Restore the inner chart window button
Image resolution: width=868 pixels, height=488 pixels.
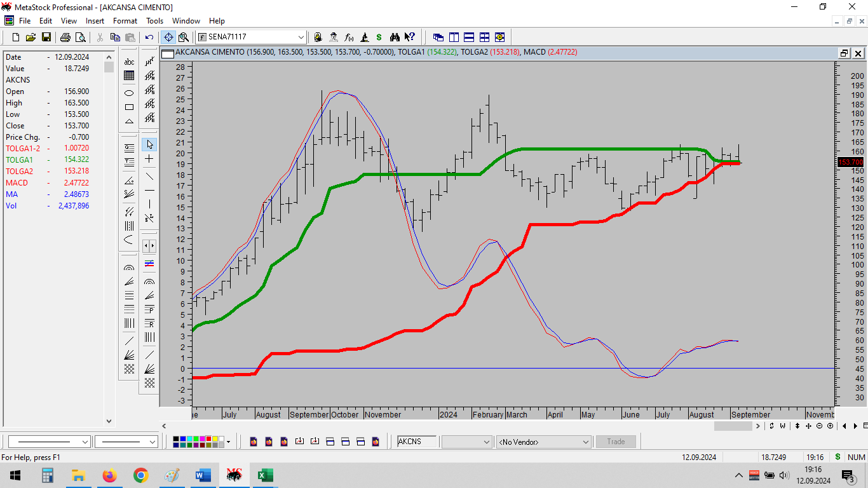pyautogui.click(x=844, y=53)
